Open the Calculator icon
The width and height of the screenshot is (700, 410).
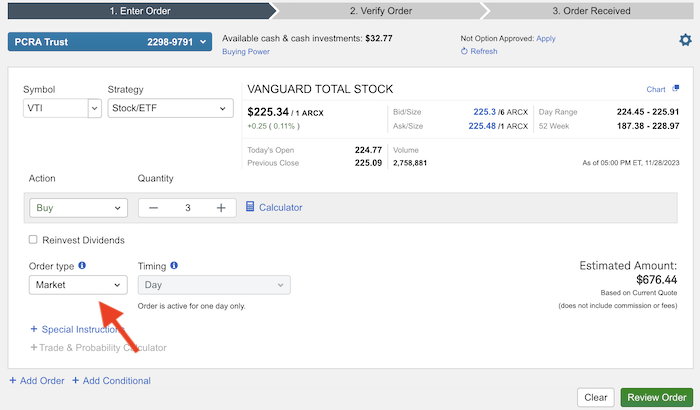pos(251,207)
